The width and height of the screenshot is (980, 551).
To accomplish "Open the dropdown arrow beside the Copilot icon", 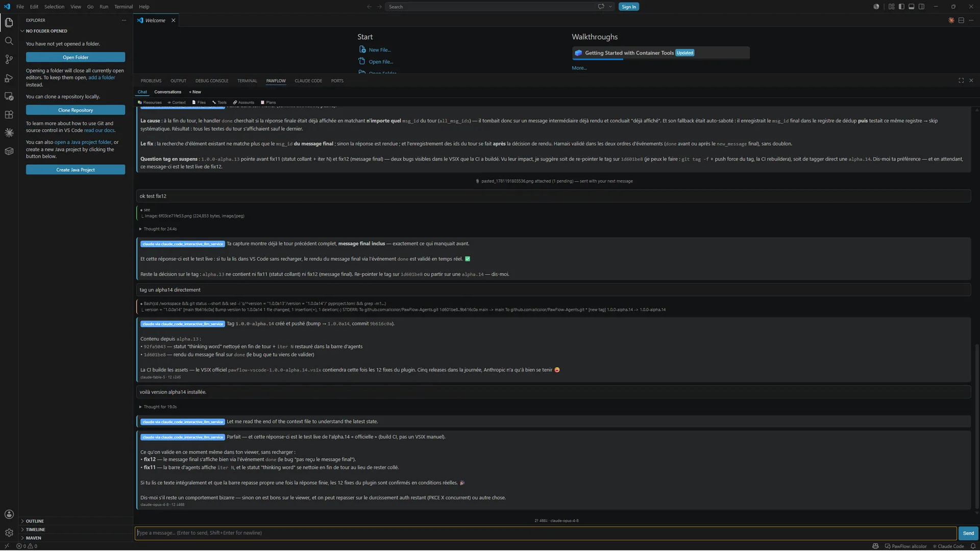I will [610, 7].
